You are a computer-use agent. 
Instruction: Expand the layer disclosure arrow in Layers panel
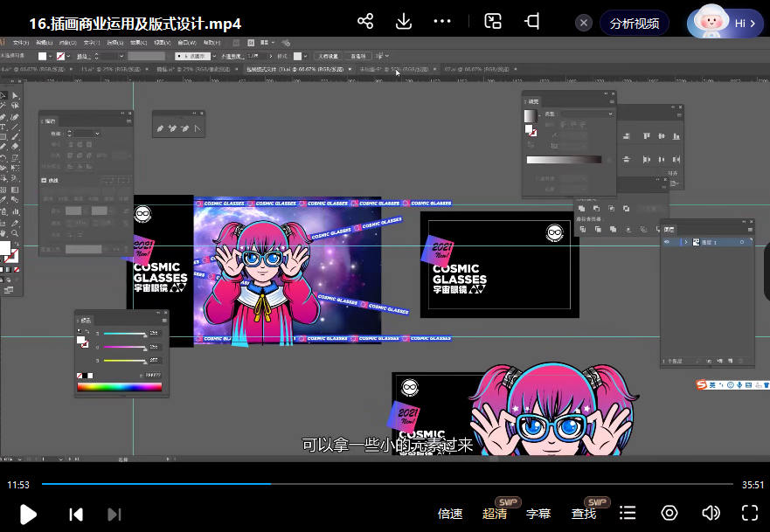[x=686, y=242]
